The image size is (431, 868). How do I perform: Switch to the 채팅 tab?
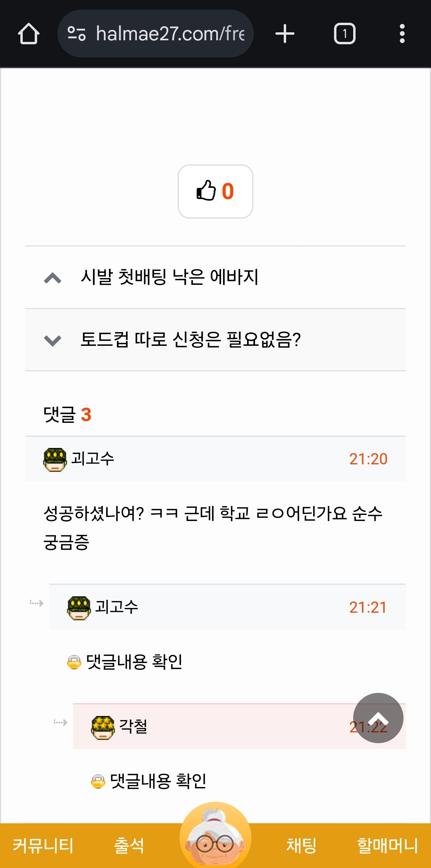[x=301, y=846]
